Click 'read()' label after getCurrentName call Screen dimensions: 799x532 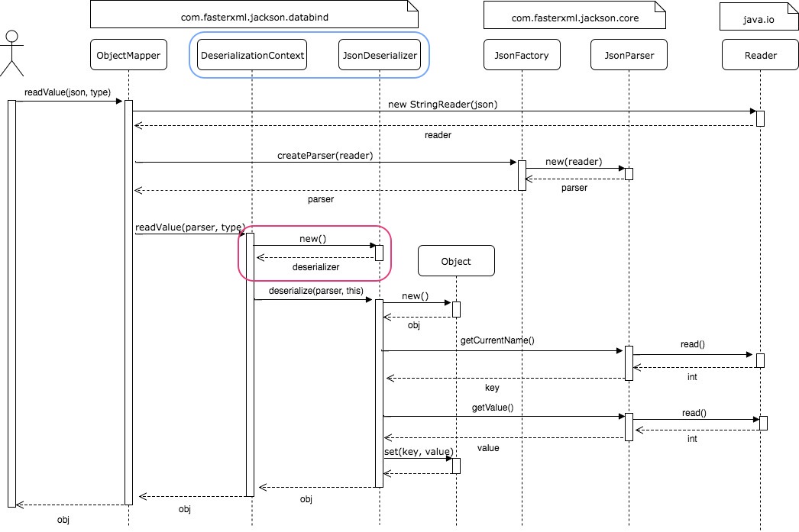[x=693, y=344]
